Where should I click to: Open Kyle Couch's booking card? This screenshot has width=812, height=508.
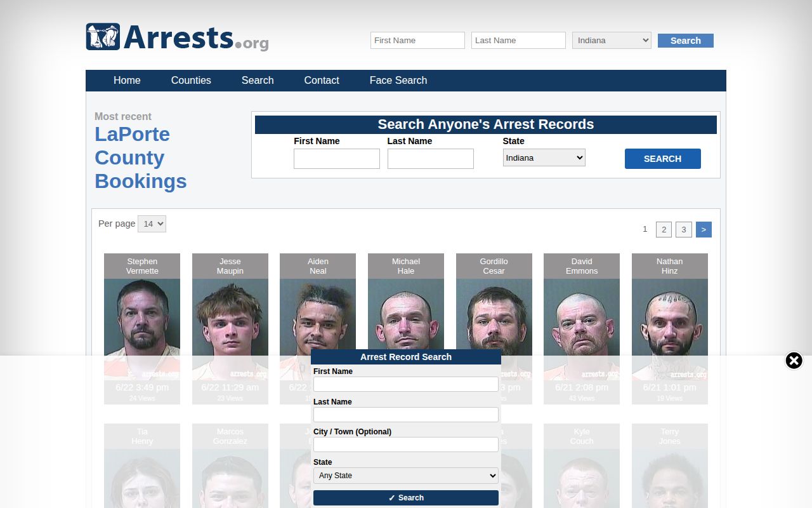point(582,465)
